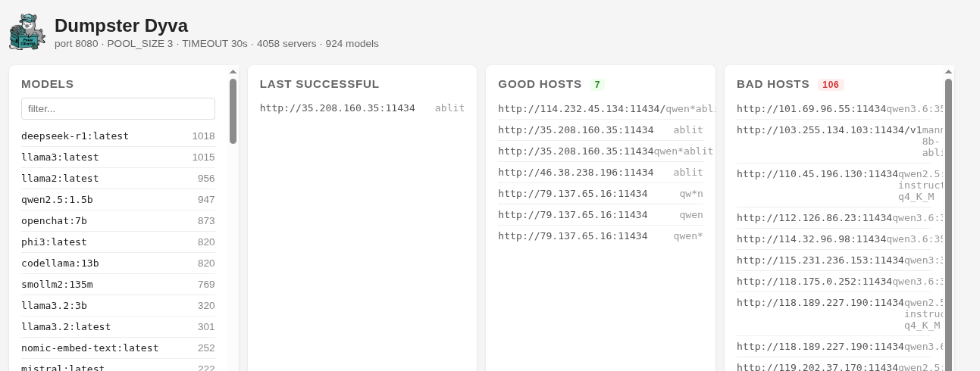Click the models panel scrollbar thumb
The width and height of the screenshot is (980, 371).
(x=233, y=111)
